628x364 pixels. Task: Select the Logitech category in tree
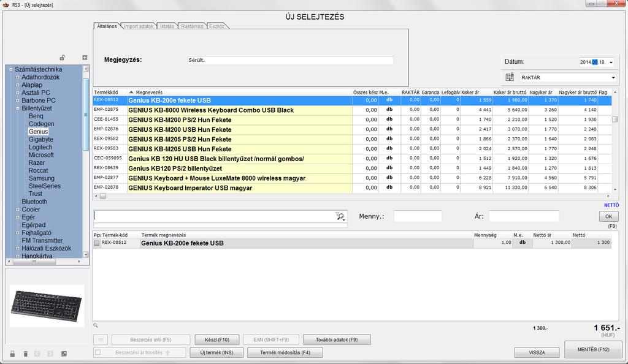pos(40,147)
